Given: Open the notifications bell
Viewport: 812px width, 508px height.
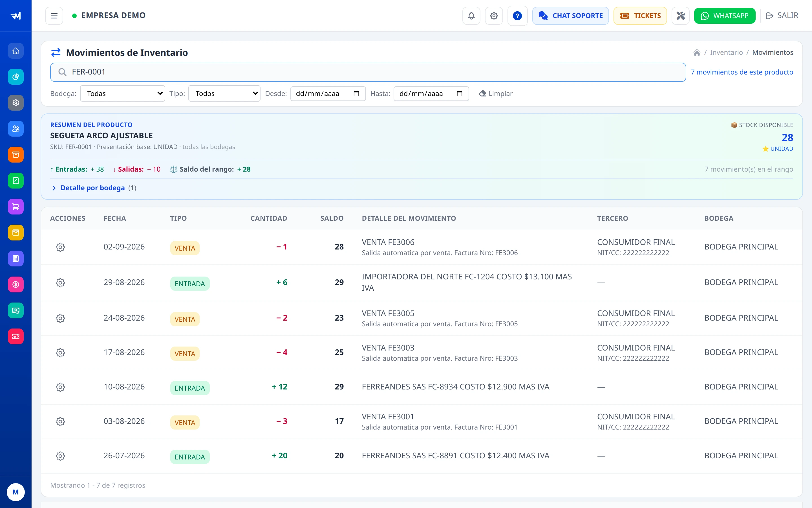Looking at the screenshot, I should click(471, 16).
